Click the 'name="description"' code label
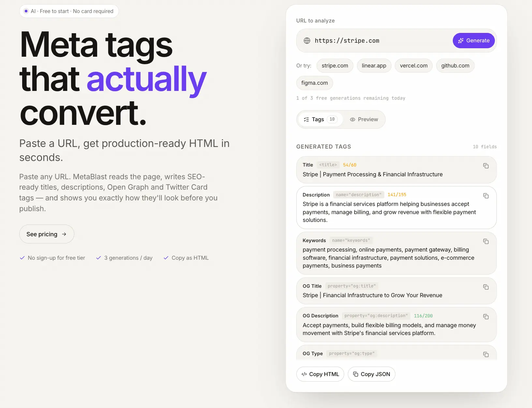Image resolution: width=532 pixels, height=408 pixels. (x=359, y=195)
